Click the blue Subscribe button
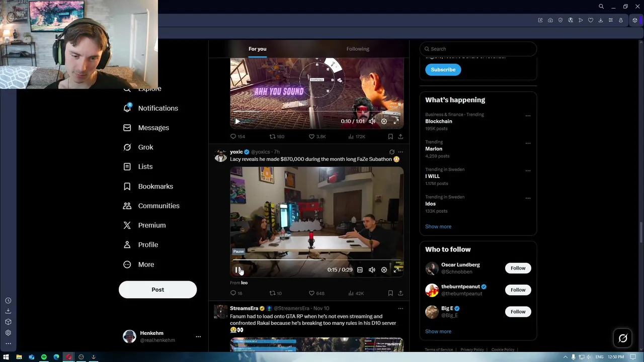 click(x=443, y=69)
